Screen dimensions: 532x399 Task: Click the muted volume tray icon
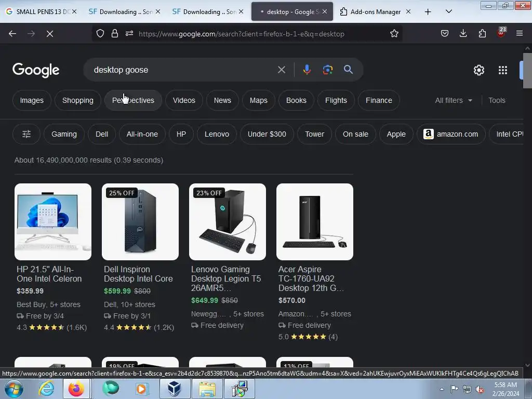point(480,390)
